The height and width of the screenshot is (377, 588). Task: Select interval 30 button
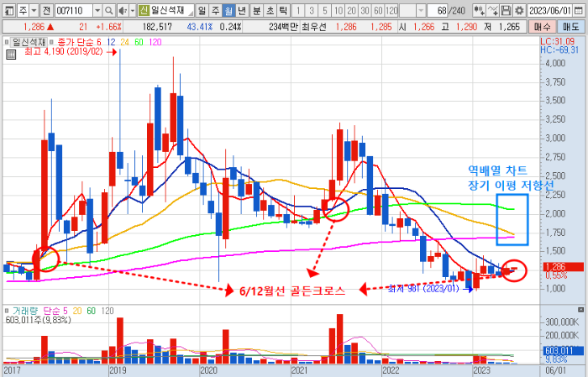point(365,10)
